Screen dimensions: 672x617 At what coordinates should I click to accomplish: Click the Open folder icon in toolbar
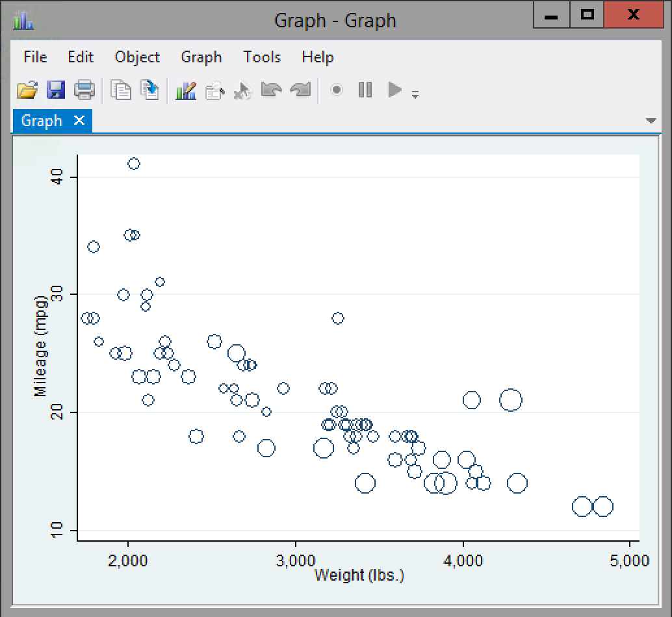tap(27, 90)
